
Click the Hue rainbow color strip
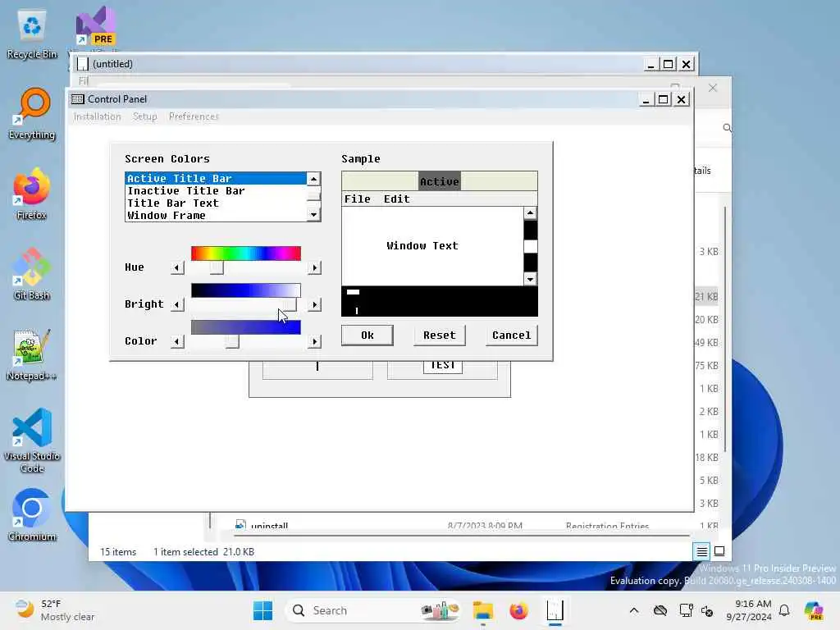246,253
